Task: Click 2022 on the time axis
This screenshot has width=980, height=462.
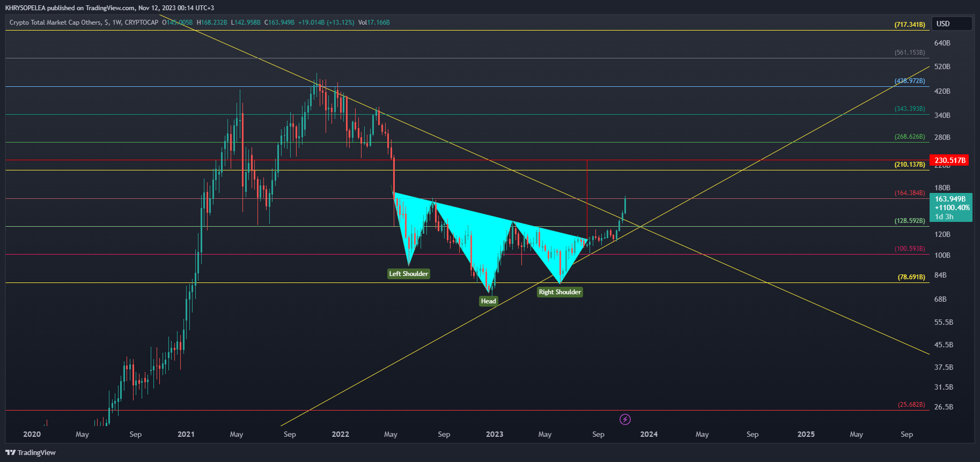Action: tap(341, 434)
